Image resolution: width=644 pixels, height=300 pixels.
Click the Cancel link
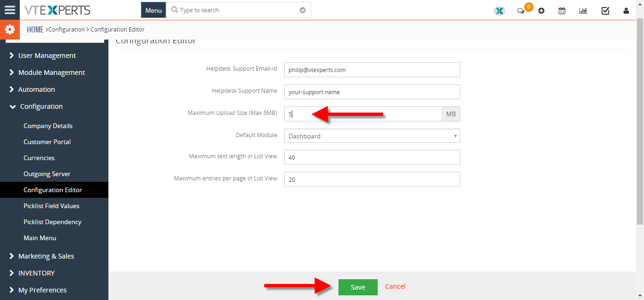[x=395, y=286]
